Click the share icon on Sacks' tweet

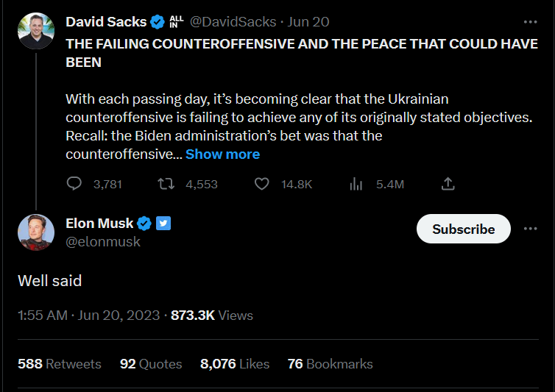click(x=448, y=184)
